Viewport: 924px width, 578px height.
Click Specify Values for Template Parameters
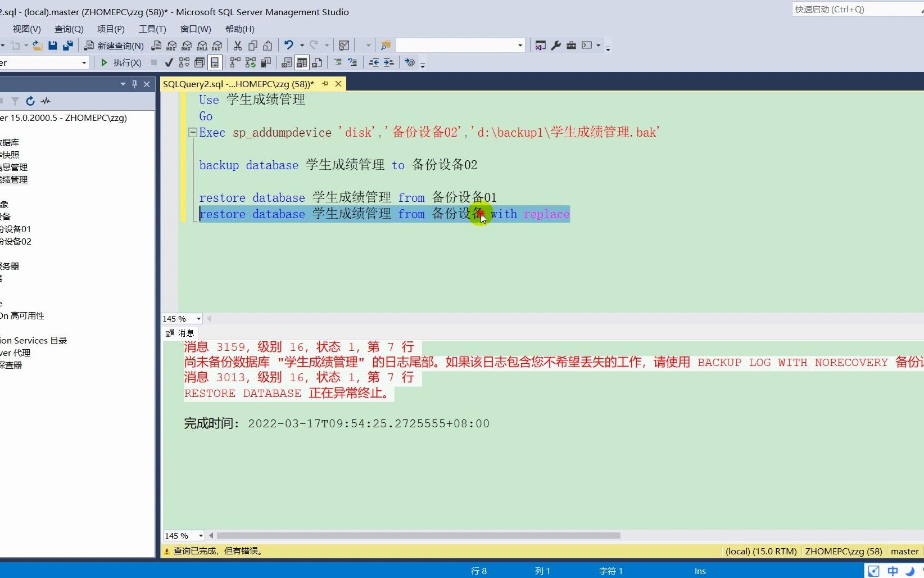click(x=410, y=62)
